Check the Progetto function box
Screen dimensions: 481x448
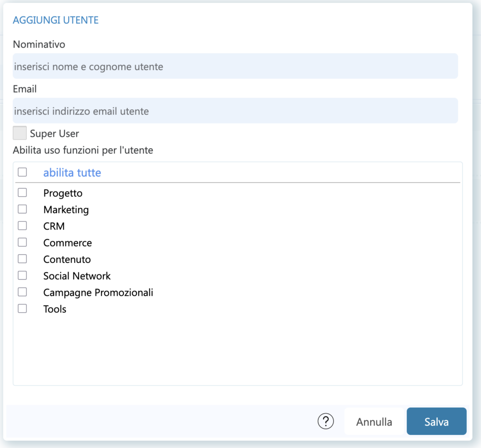point(23,193)
